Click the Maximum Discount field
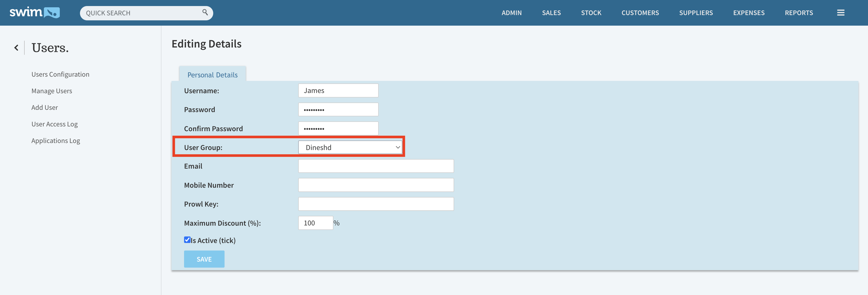The image size is (868, 295). 315,223
